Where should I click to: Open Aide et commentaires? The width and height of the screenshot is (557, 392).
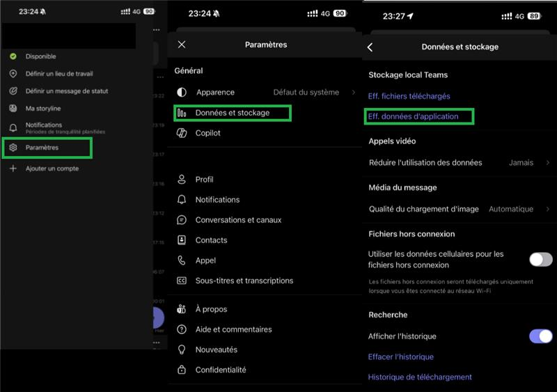tap(265, 329)
